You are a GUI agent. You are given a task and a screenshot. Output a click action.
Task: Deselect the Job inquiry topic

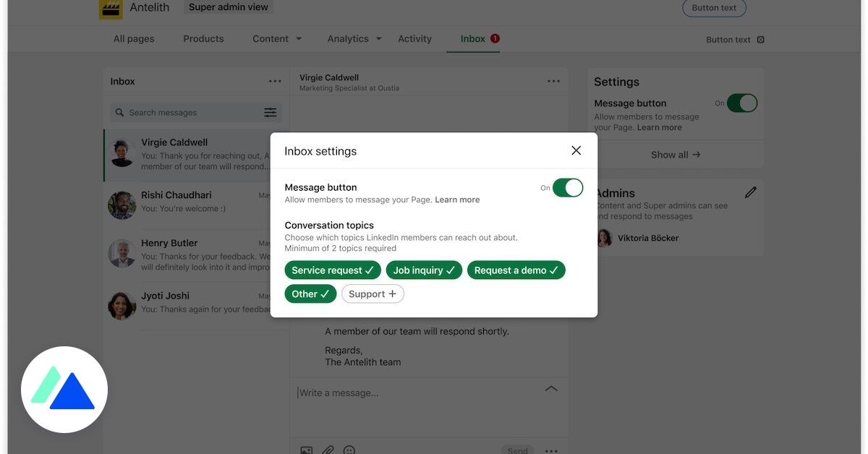pos(424,270)
